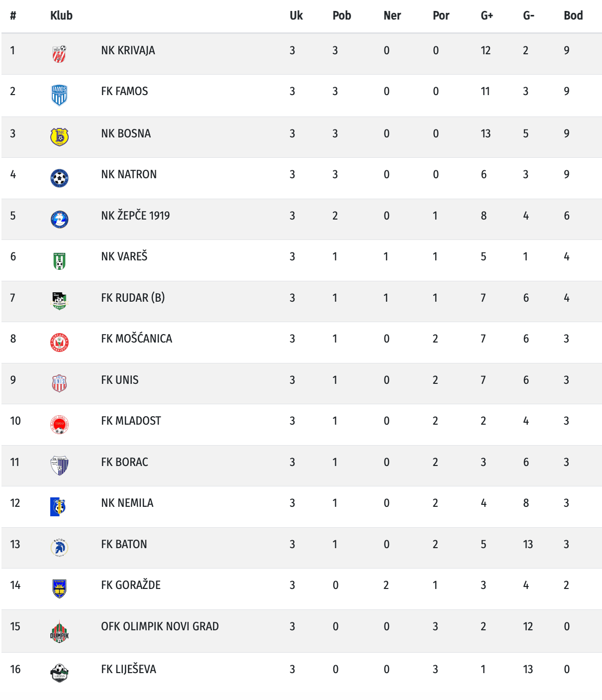This screenshot has width=602, height=700.
Task: Click the FK Mošćanica red round badge
Action: pos(59,342)
